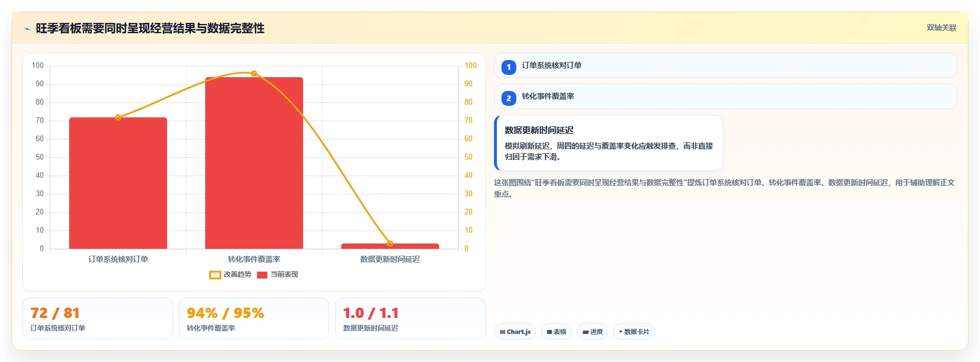The width and height of the screenshot is (980, 362).
Task: Select step 2 转化事件覆盖率
Action: point(726,96)
